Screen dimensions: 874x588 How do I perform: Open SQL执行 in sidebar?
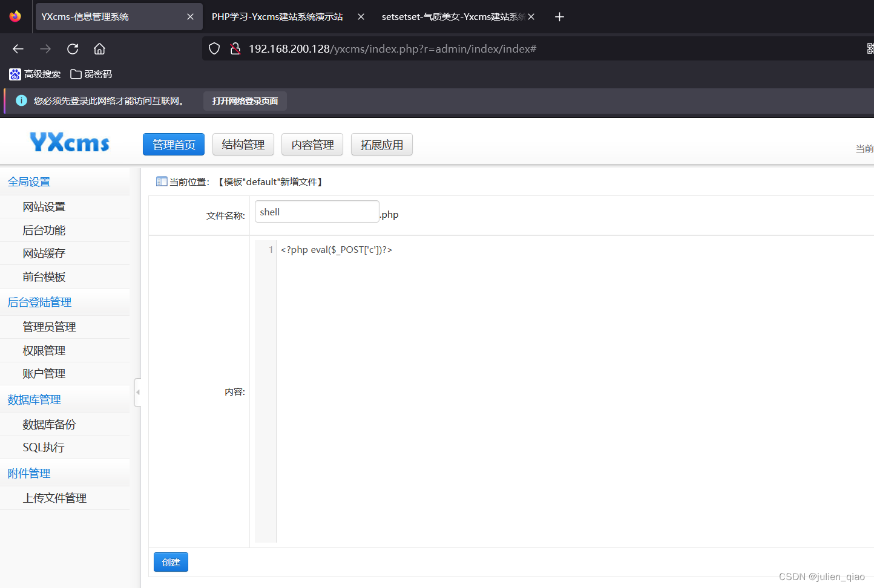[65, 448]
